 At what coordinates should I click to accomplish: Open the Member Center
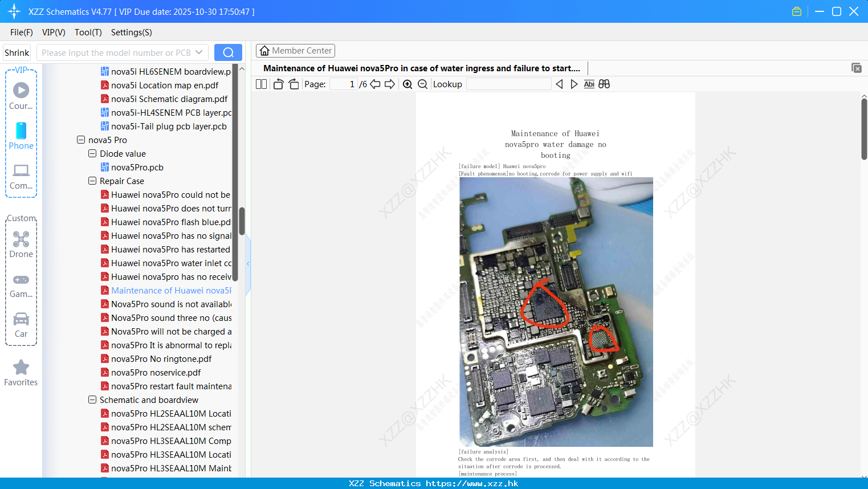click(295, 51)
